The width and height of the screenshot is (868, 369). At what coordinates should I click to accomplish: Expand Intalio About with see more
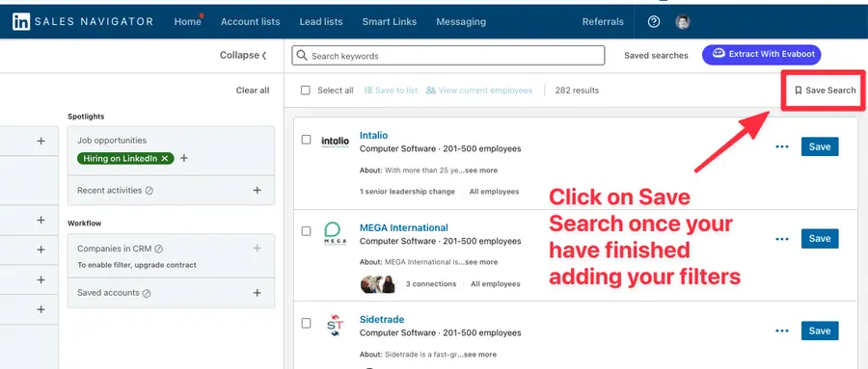tap(481, 171)
